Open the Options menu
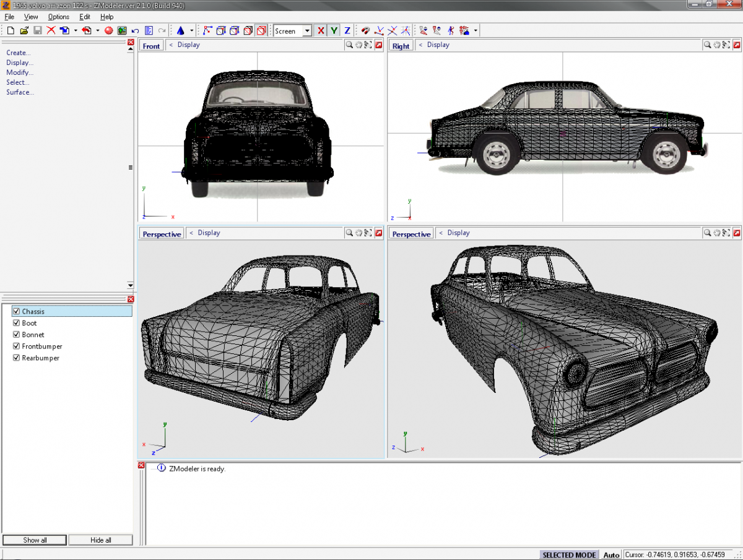743x560 pixels. point(59,17)
